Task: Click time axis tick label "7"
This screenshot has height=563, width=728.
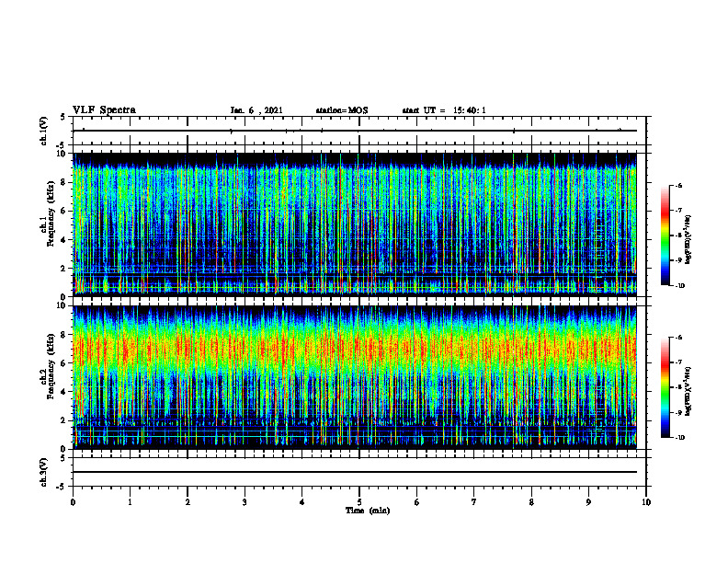Action: (x=474, y=502)
